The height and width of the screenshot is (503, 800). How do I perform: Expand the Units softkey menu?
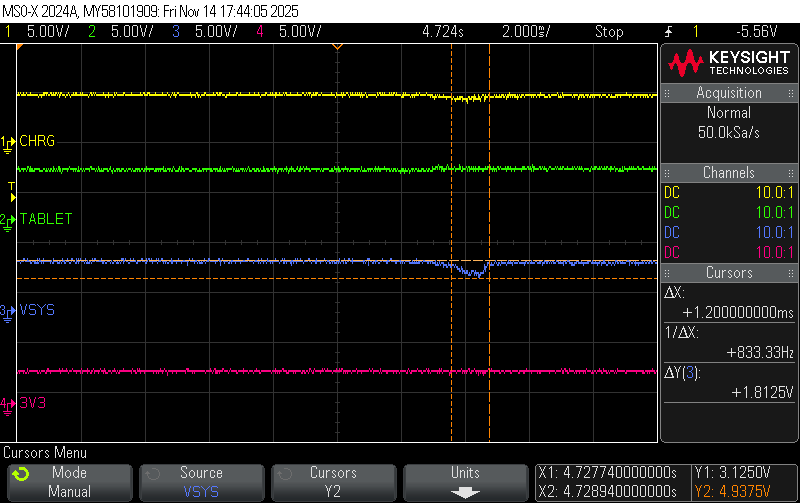[465, 483]
